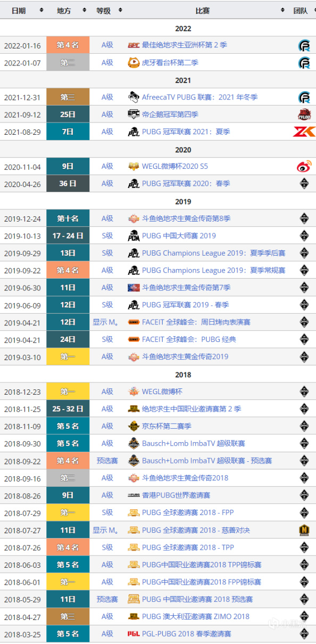
Task: Open the 斗鱼绝地求生黄金传奇第8季 link
Action: point(186,218)
